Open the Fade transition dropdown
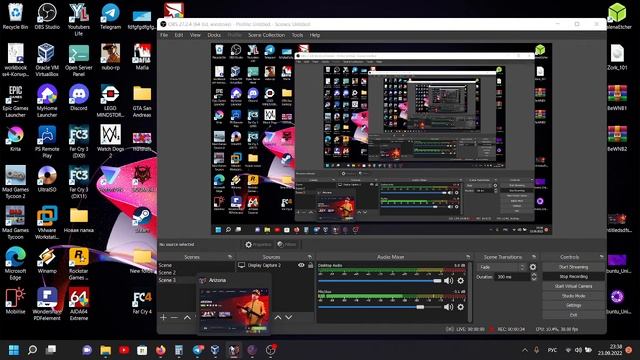 pos(501,267)
